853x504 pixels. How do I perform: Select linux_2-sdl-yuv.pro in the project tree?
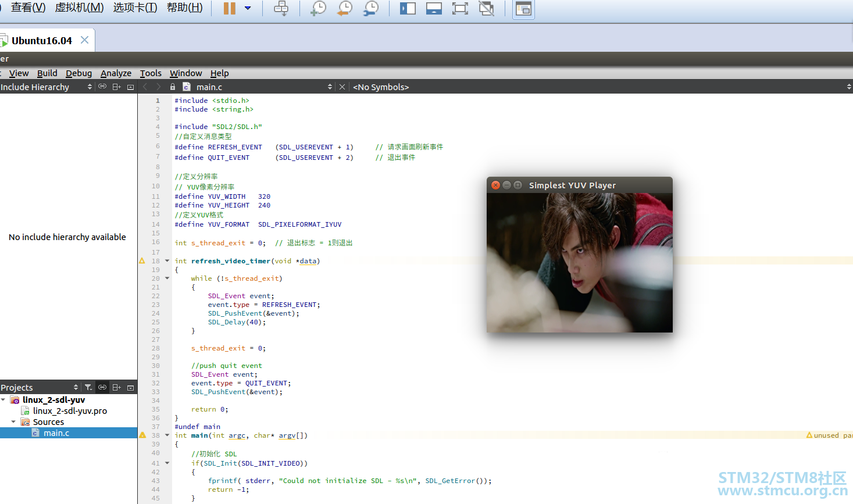pyautogui.click(x=70, y=411)
